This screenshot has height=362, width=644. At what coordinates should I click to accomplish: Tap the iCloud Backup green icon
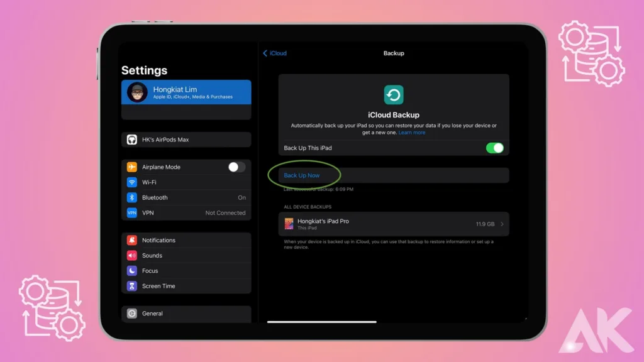coord(394,95)
